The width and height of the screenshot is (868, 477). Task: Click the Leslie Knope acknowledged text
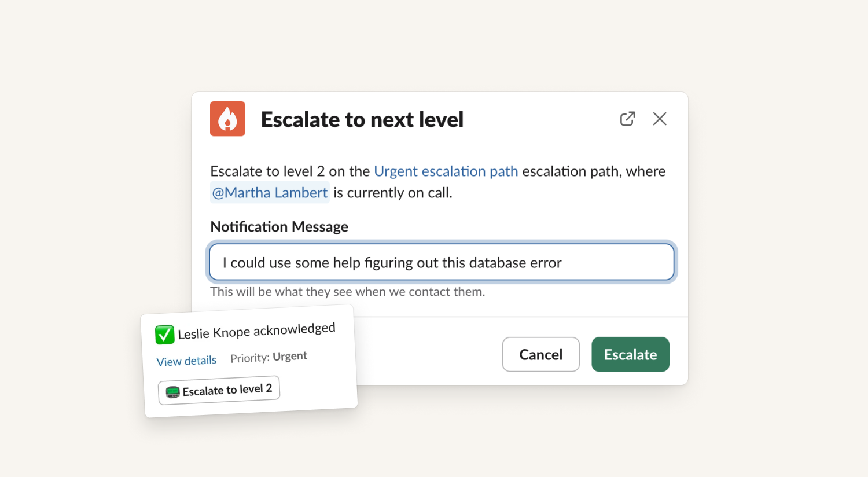256,331
